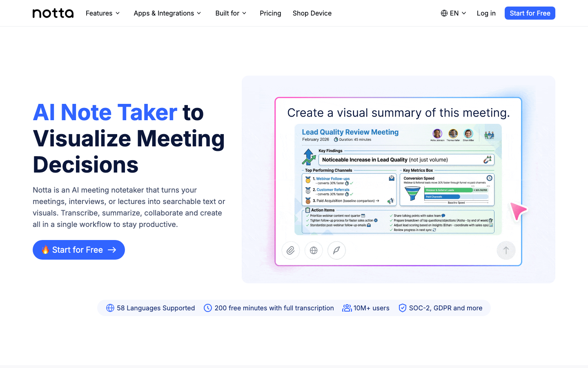Click the Aisha Johnson avatar
Viewport: 588px width, 368px height.
437,134
